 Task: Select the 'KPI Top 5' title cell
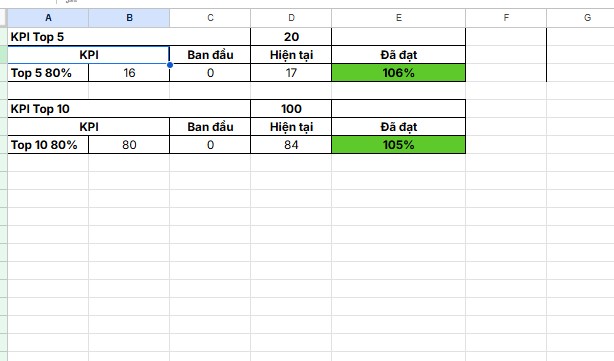[x=129, y=37]
